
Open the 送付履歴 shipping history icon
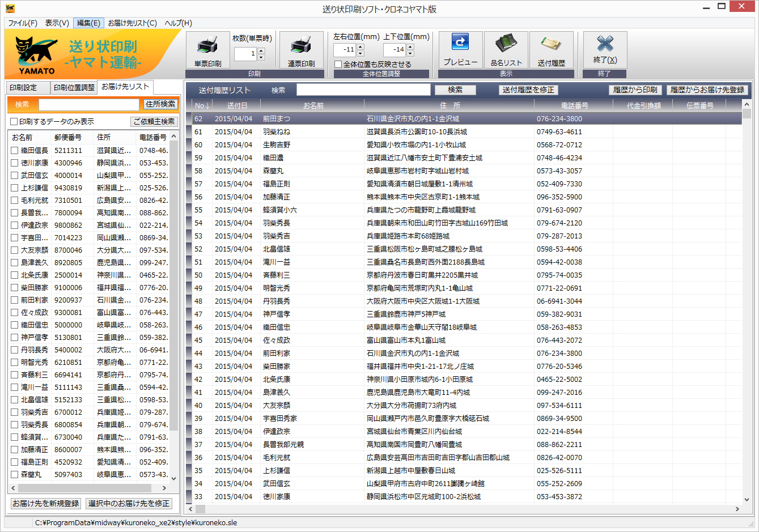(551, 44)
